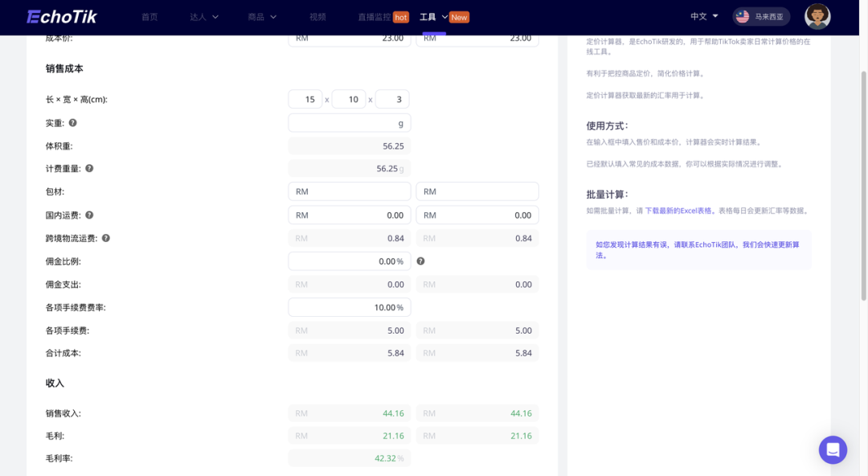Select the second 合计成本 value 5.84

[x=523, y=353]
